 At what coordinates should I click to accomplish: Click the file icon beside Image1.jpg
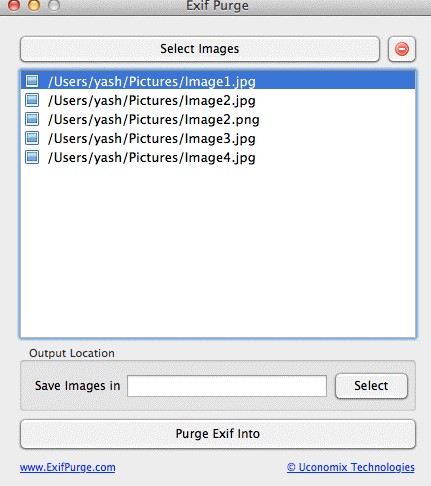click(32, 81)
